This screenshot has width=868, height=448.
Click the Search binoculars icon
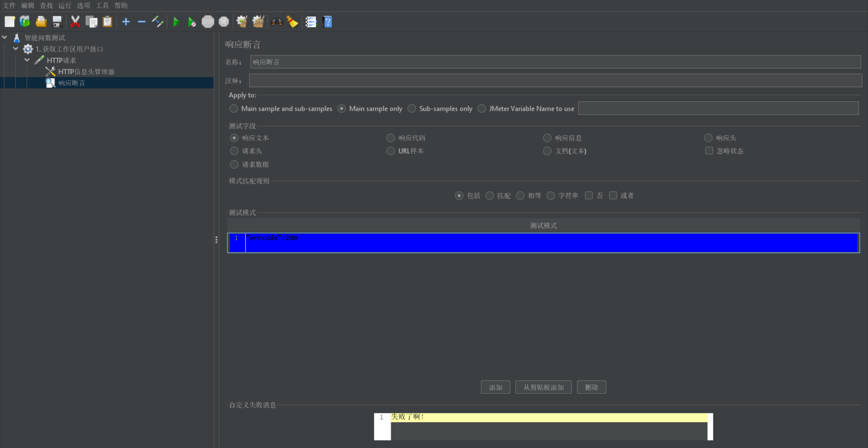pyautogui.click(x=277, y=22)
